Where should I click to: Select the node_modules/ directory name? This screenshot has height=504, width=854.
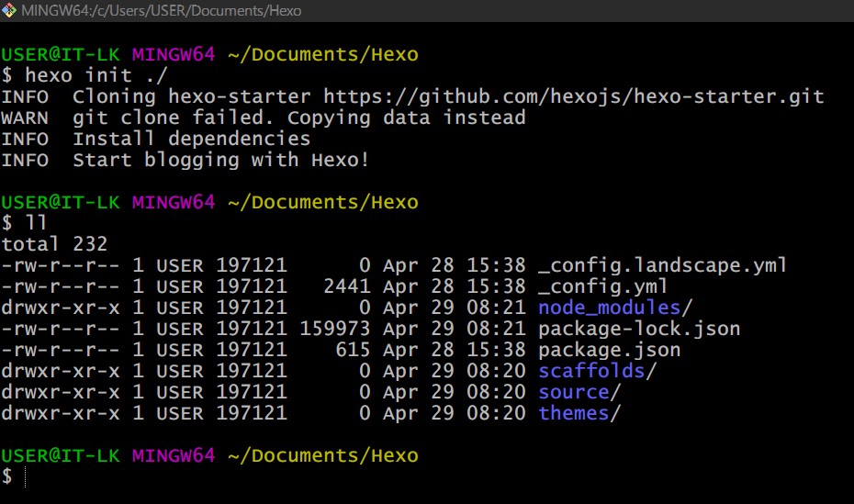(x=615, y=308)
